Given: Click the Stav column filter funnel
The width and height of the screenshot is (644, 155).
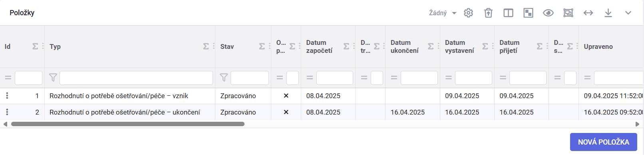Looking at the screenshot, I should click(x=224, y=78).
